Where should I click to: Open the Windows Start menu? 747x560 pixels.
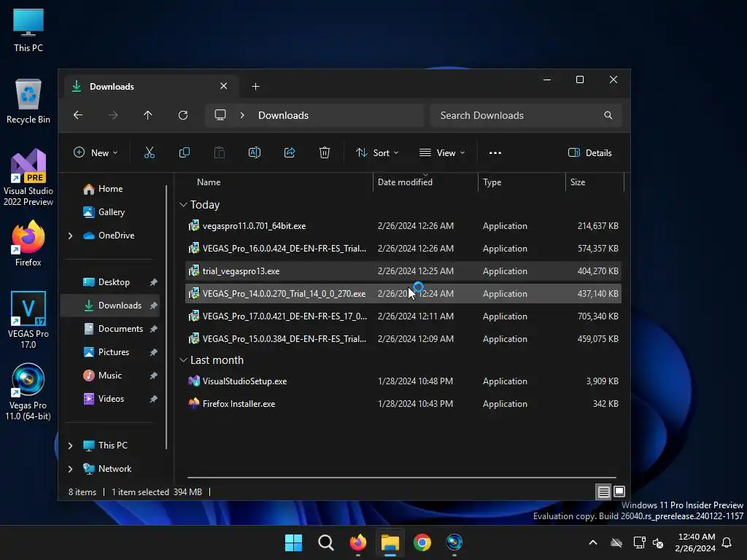(293, 542)
